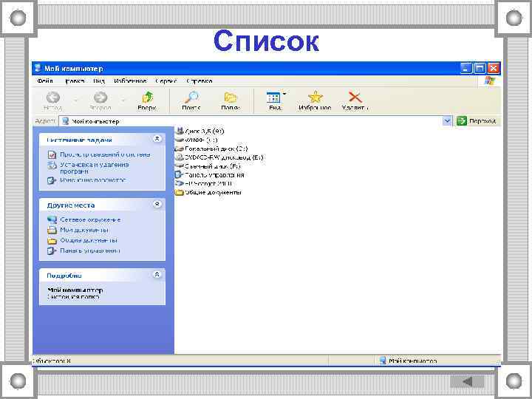Open the Поиск search tool
Image resolution: width=532 pixels, height=399 pixels.
[x=191, y=98]
